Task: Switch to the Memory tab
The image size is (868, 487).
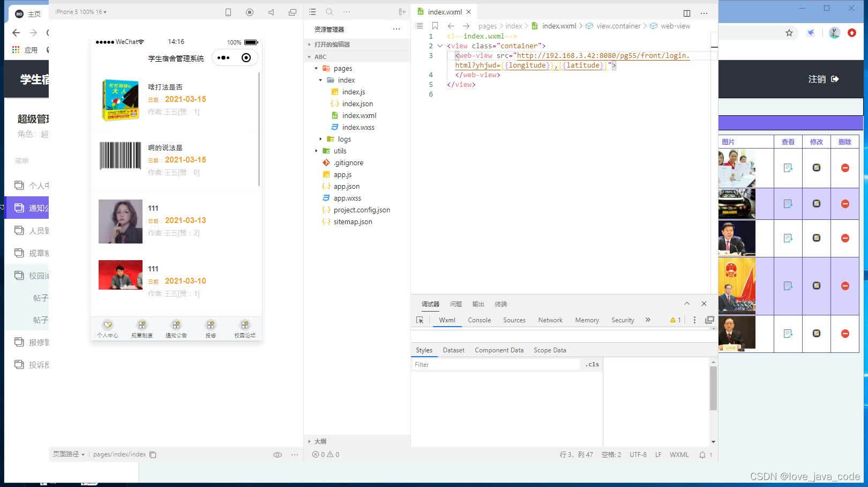Action: click(587, 320)
